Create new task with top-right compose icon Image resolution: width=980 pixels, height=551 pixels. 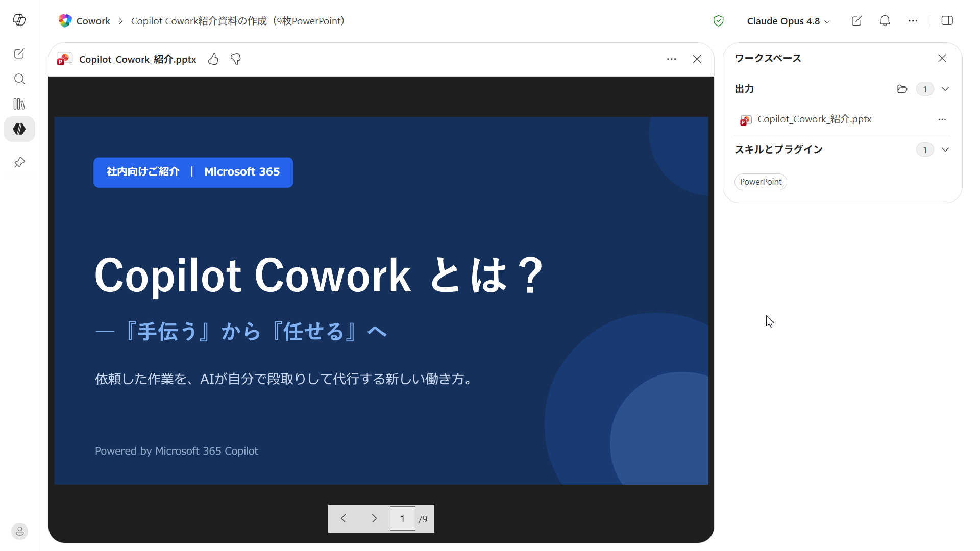click(856, 21)
